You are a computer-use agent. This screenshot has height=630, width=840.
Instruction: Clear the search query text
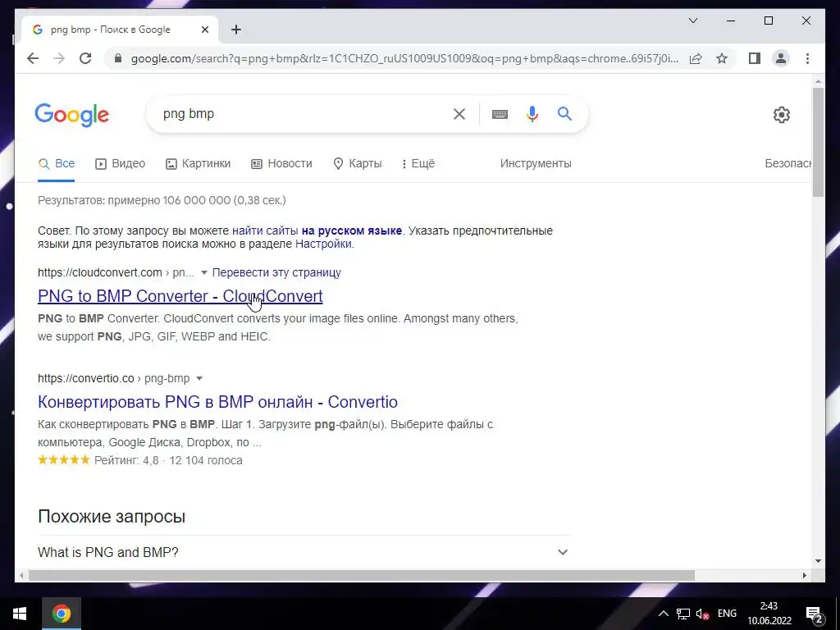click(459, 113)
